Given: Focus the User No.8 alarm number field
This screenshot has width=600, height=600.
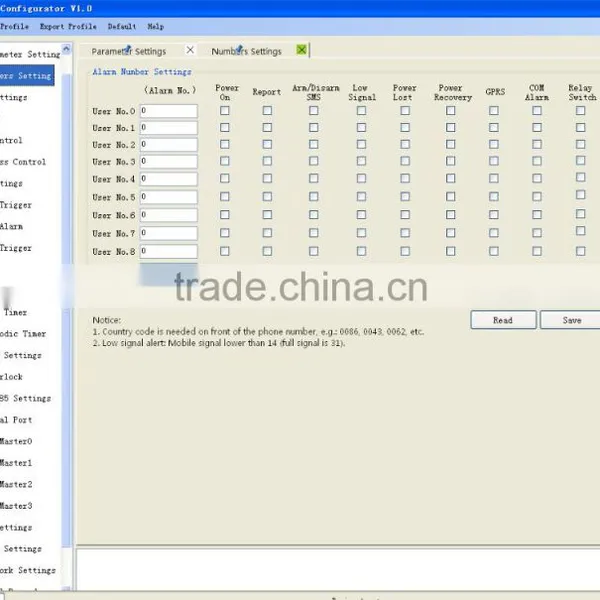Looking at the screenshot, I should coord(169,251).
